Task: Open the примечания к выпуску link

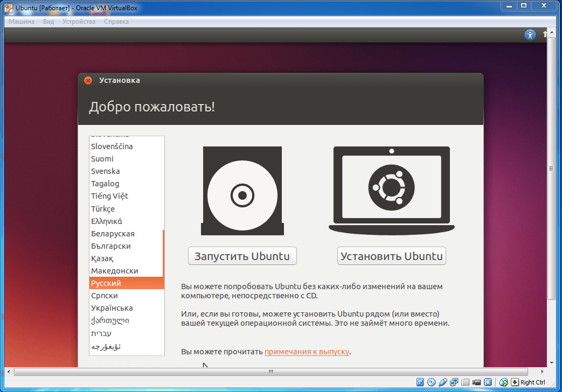Action: pyautogui.click(x=307, y=352)
